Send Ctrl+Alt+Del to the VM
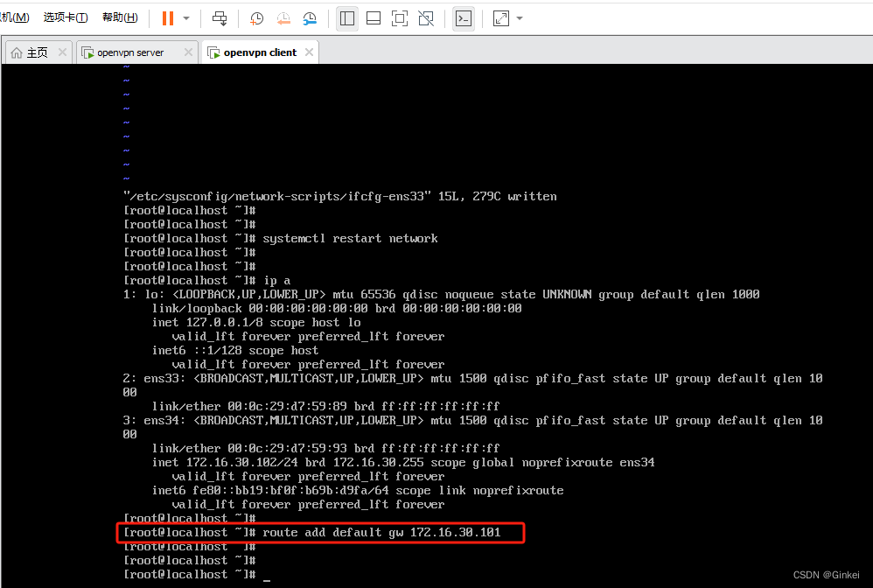Image resolution: width=873 pixels, height=588 pixels. click(220, 18)
